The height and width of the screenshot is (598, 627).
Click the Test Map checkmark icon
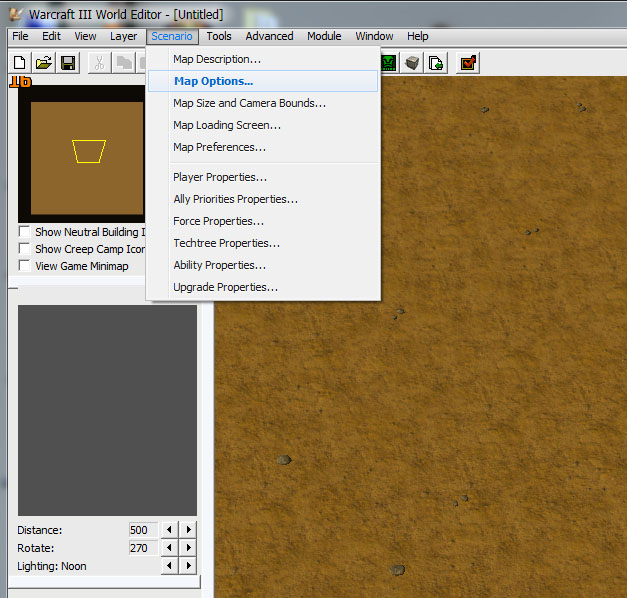click(468, 63)
